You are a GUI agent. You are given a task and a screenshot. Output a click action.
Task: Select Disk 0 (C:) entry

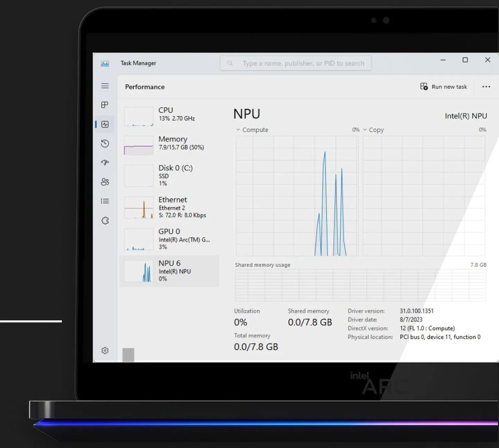coord(169,176)
